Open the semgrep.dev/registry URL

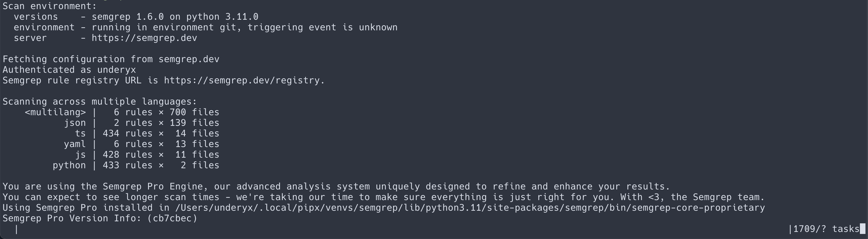point(244,80)
